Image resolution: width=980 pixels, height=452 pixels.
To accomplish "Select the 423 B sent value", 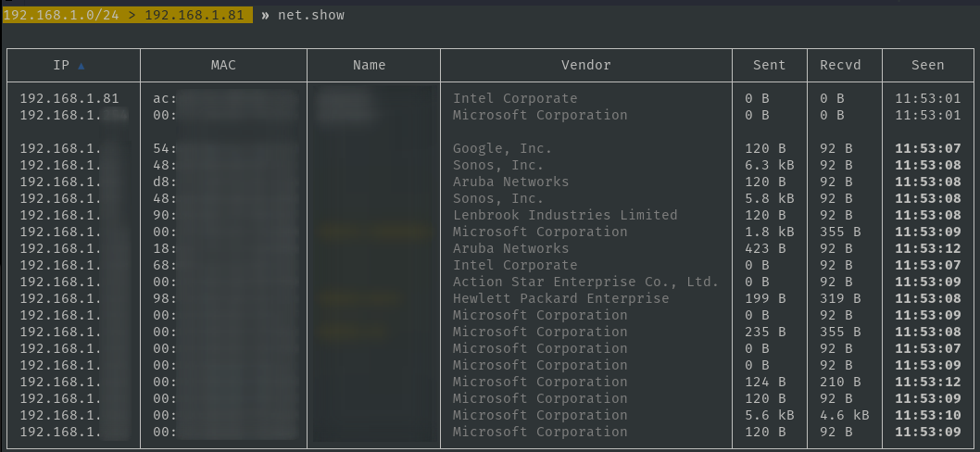I will coord(764,248).
